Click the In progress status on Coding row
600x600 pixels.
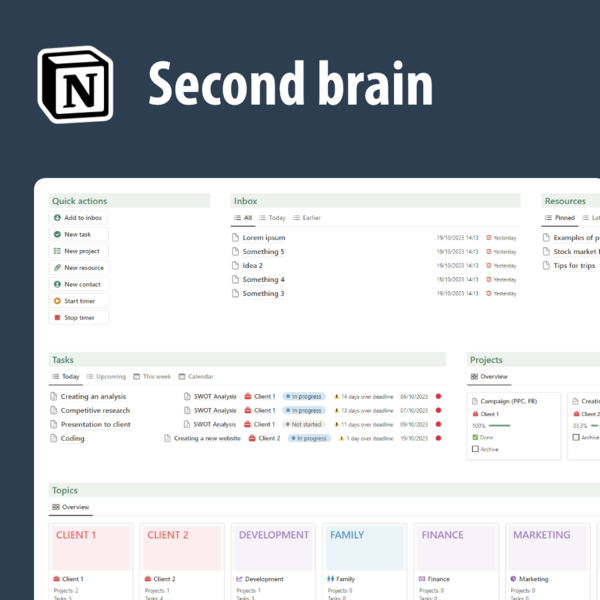(309, 438)
